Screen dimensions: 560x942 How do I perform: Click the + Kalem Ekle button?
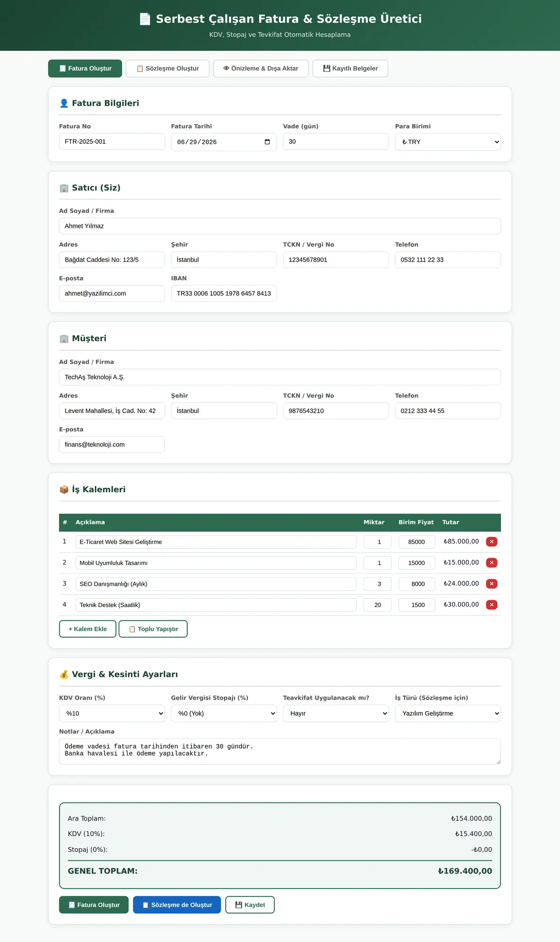(88, 629)
